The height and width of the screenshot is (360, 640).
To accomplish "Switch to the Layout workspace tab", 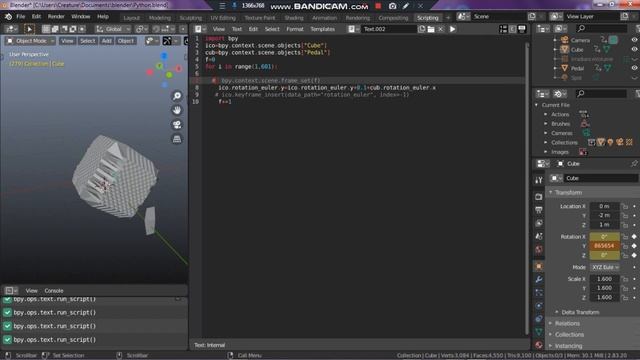I will pos(131,18).
